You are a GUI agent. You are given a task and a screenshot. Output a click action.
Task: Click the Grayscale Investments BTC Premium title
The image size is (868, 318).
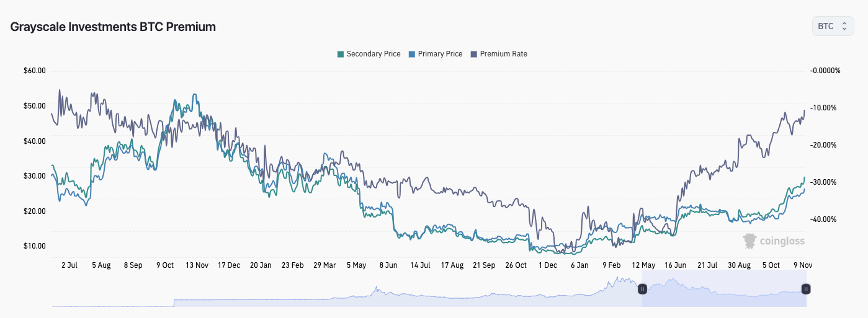113,27
